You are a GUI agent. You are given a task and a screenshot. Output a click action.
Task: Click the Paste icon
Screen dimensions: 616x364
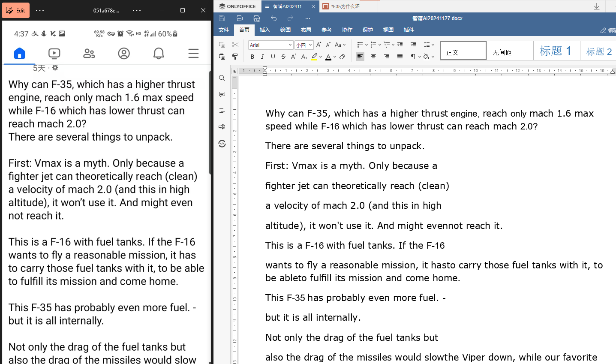(x=222, y=57)
